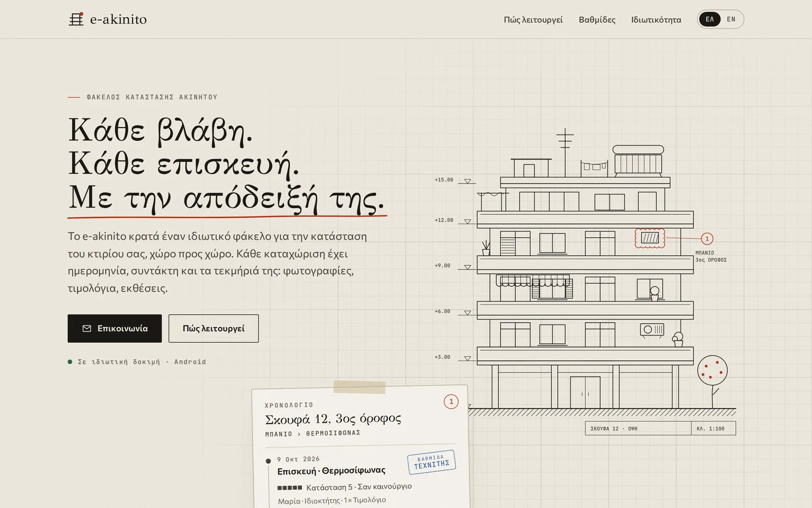Click the green status dot beside Σε ιδιωτική δοκιμή
The image size is (812, 508).
click(x=70, y=362)
